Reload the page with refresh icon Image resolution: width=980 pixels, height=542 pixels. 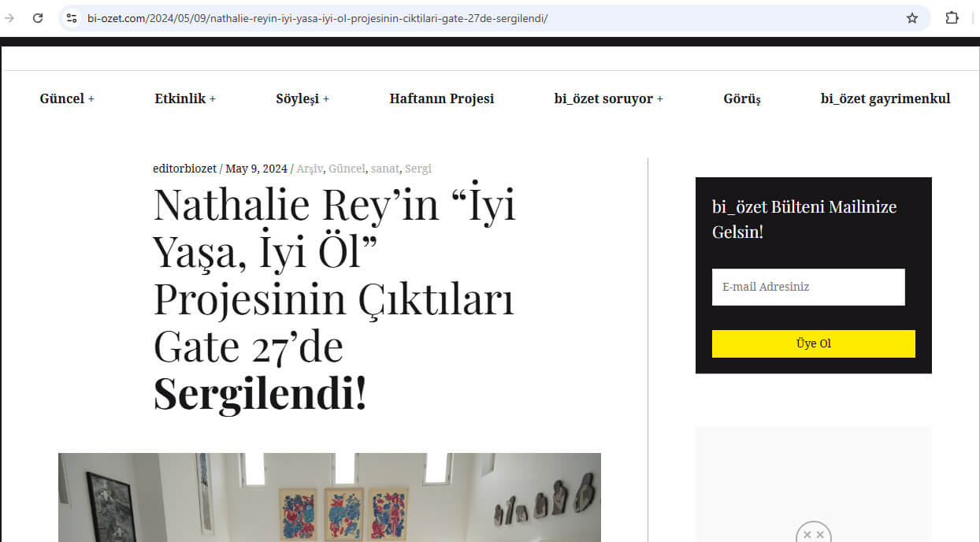37,18
